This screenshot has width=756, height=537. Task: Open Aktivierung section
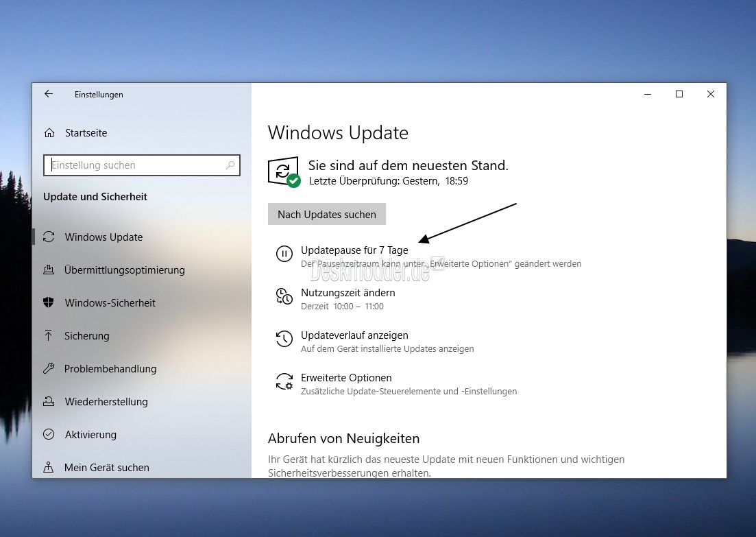click(x=90, y=435)
